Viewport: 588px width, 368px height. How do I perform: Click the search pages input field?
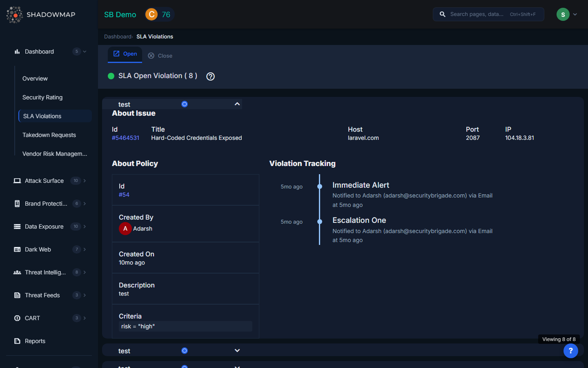478,14
